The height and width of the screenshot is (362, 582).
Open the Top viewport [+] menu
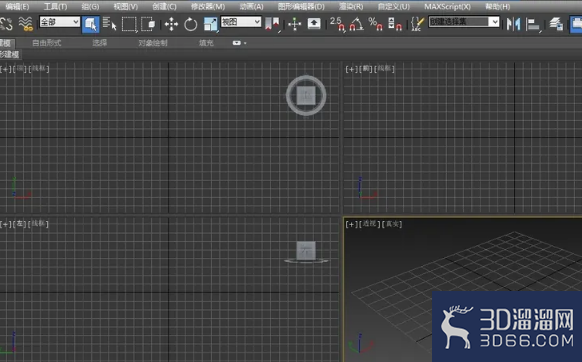click(6, 69)
